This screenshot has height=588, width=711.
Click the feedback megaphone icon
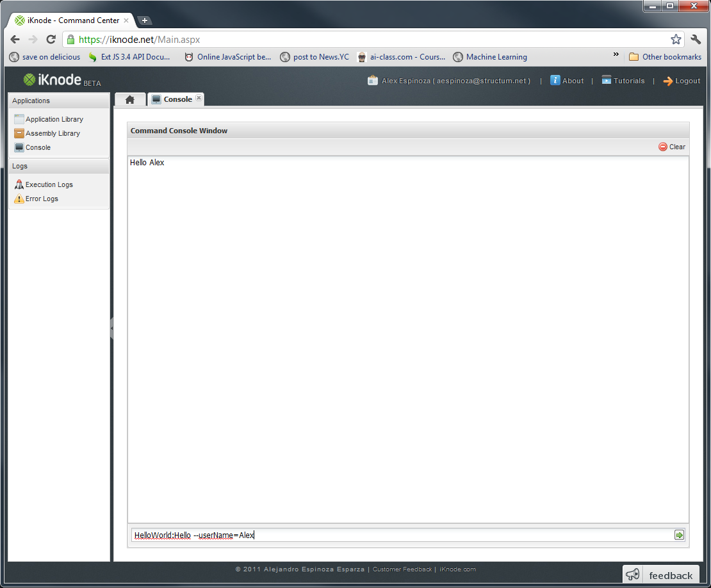(x=633, y=575)
